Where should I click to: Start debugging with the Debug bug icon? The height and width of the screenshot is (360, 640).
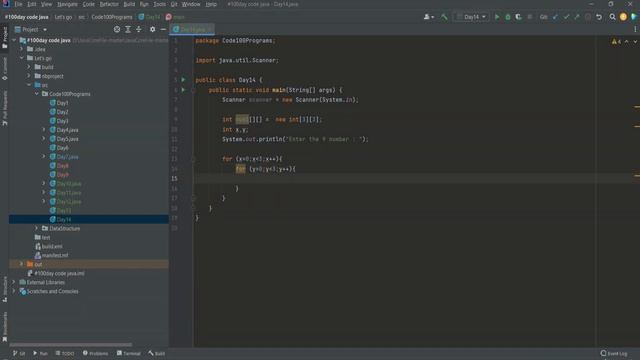pyautogui.click(x=508, y=17)
